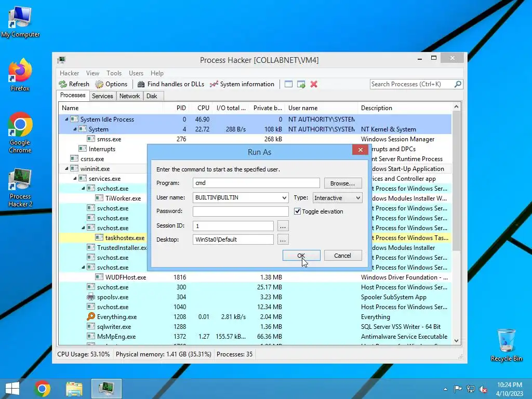
Task: Close the Run As dialog
Action: pyautogui.click(x=361, y=150)
